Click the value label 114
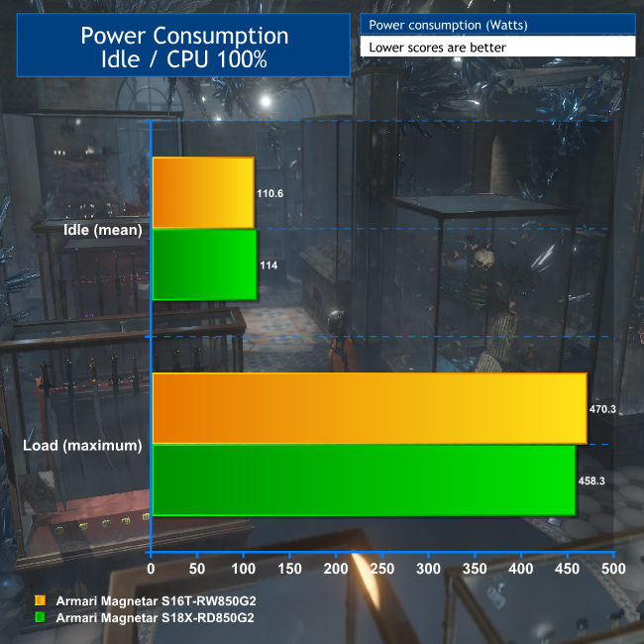 (268, 266)
